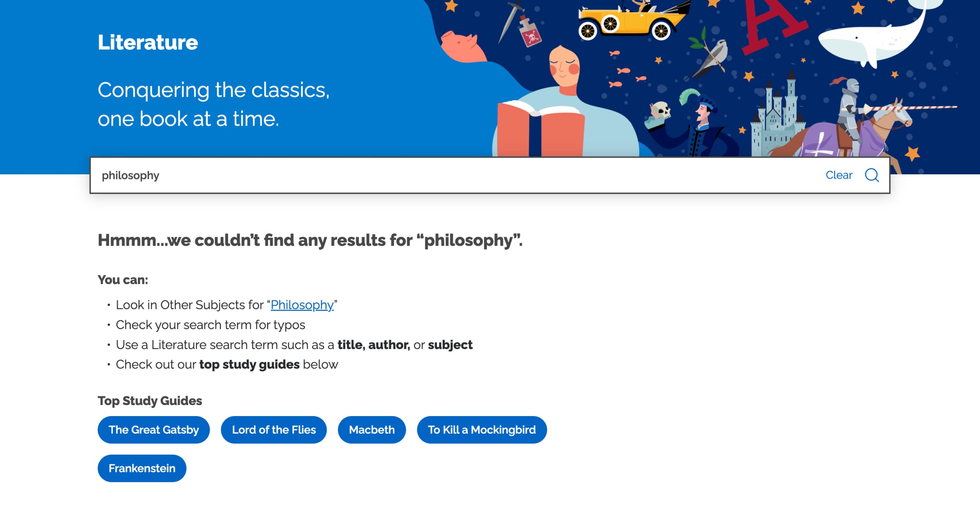Click the Literature page heading
The image size is (980, 512).
click(148, 42)
